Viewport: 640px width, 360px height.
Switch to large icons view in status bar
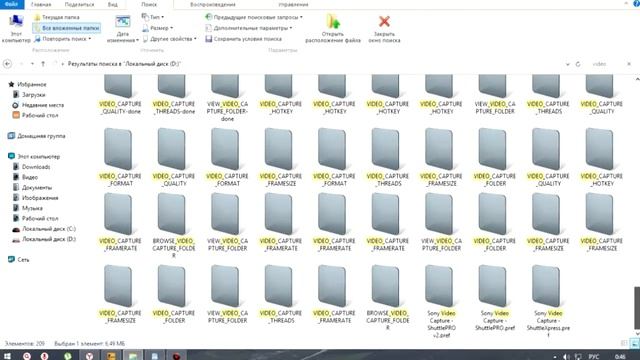[x=634, y=344]
